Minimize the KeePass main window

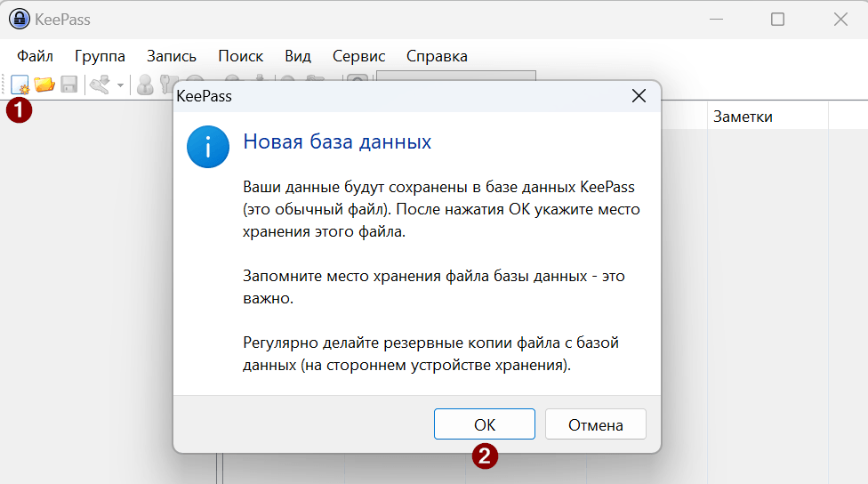coord(716,20)
